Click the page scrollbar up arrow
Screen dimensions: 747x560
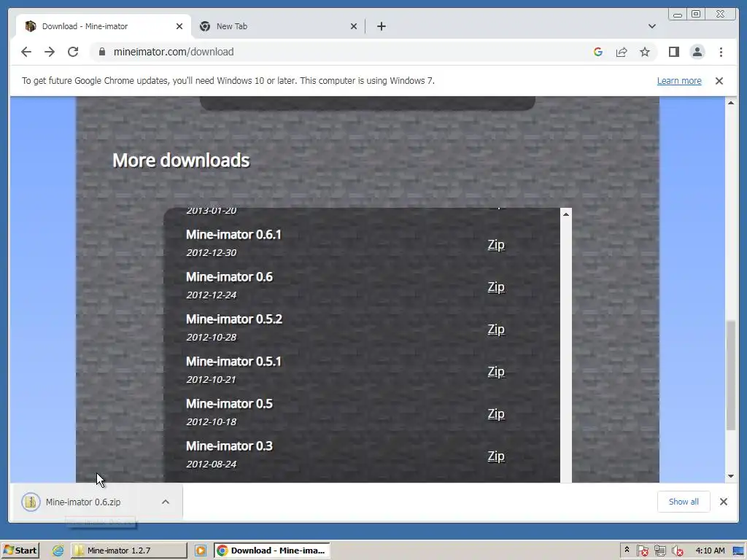(731, 102)
